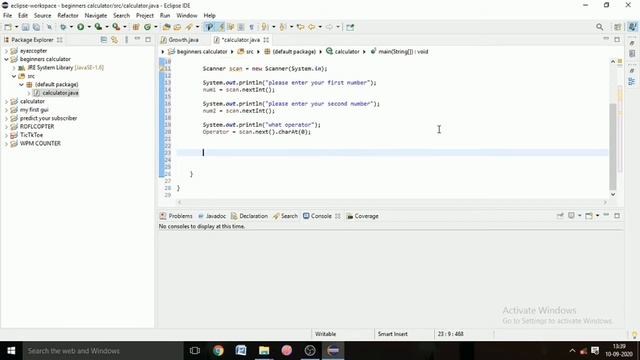The width and height of the screenshot is (640, 360).
Task: Close the calculator.java editor tab
Action: [266, 40]
